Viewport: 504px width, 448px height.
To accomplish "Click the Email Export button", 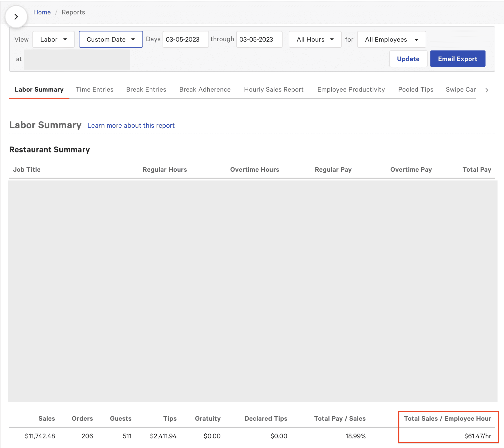I will (x=457, y=59).
